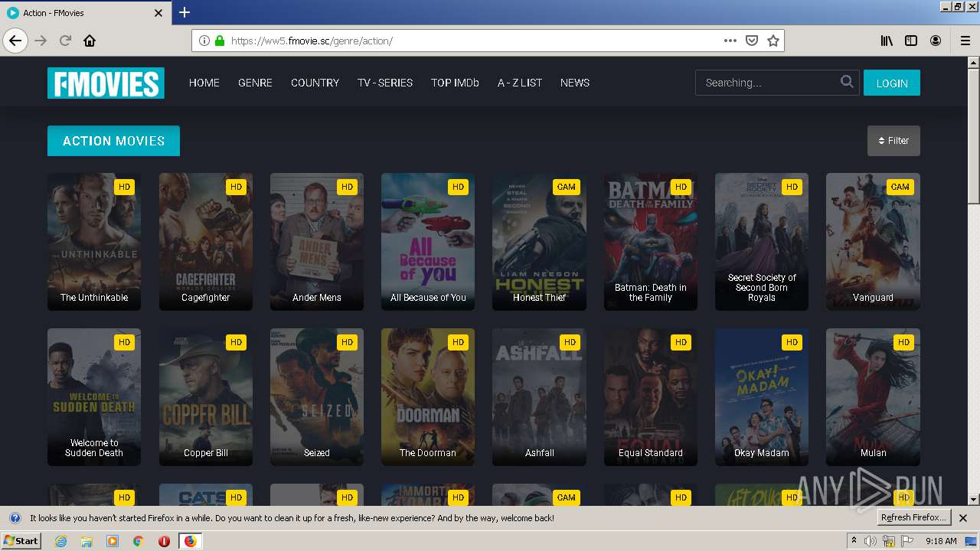980x551 pixels.
Task: Click the Windows Start button
Action: click(x=21, y=541)
